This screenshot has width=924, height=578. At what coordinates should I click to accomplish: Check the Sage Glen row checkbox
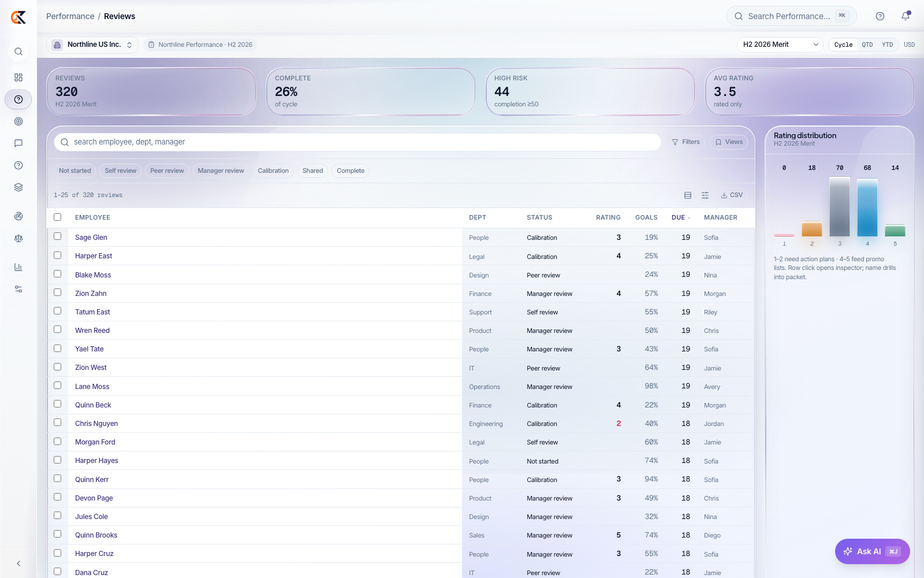[x=57, y=236]
